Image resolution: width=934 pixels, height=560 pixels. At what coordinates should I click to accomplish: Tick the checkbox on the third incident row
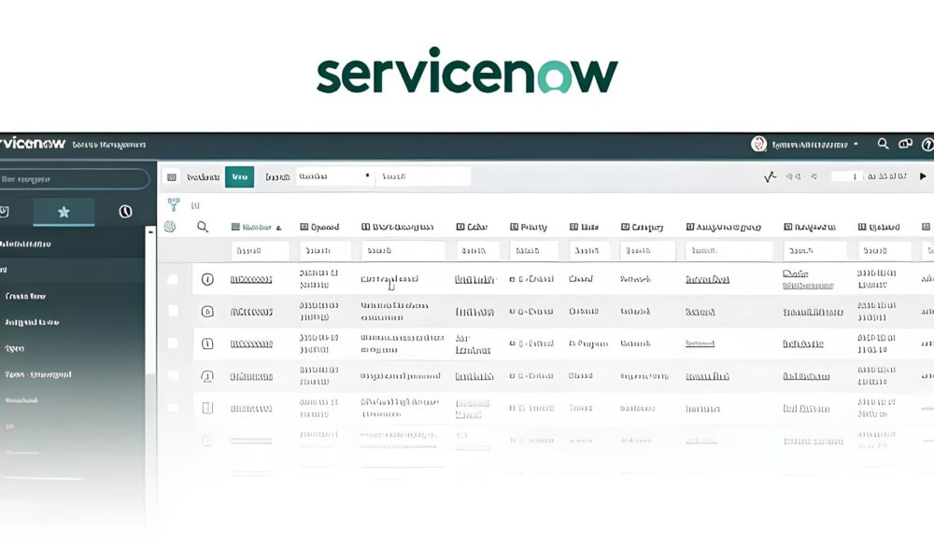pyautogui.click(x=173, y=343)
